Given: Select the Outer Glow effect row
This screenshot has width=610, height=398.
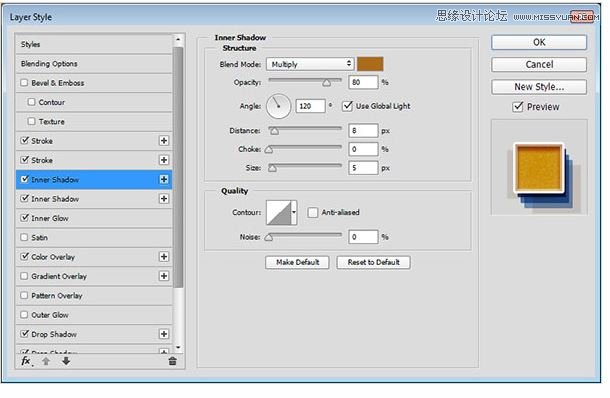Looking at the screenshot, I should (94, 315).
